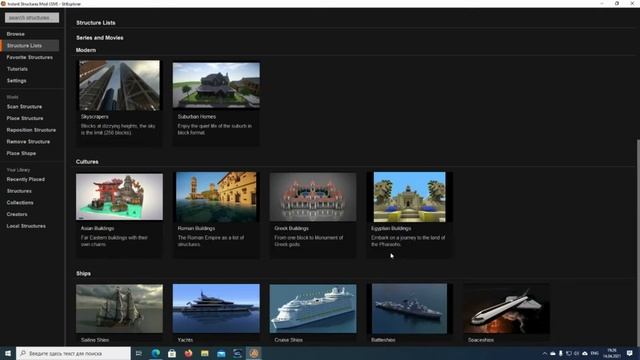Screen dimensions: 640x360
Task: Launch Microsoft Edge from taskbar
Action: pyautogui.click(x=156, y=353)
